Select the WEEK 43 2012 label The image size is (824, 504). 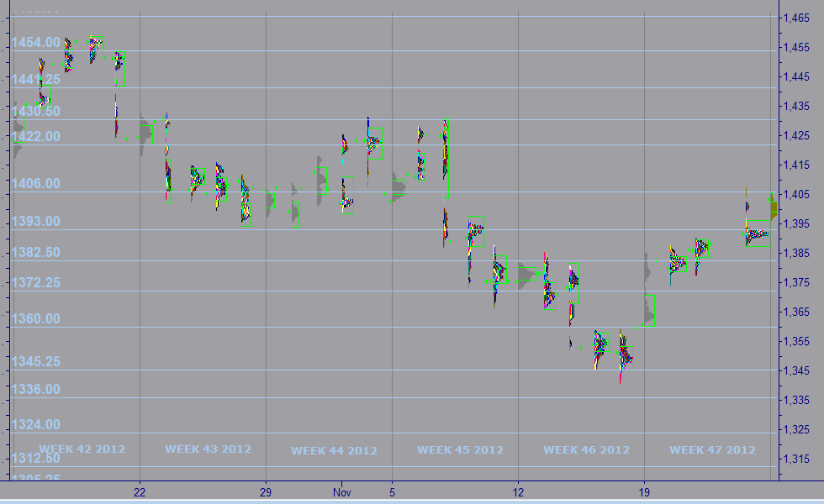pyautogui.click(x=208, y=449)
